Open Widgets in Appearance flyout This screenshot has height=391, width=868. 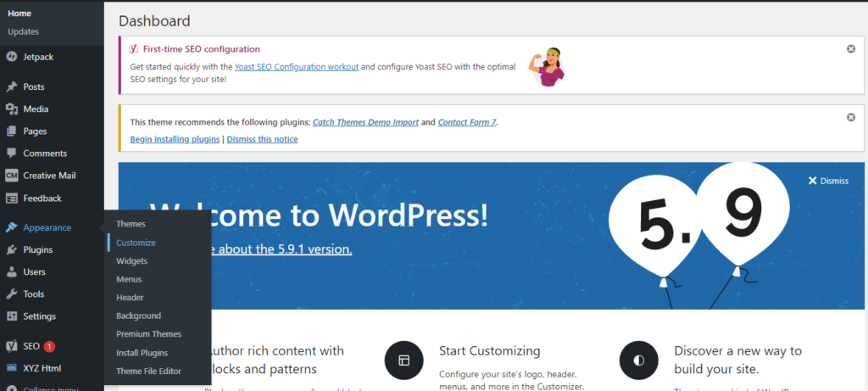[131, 261]
